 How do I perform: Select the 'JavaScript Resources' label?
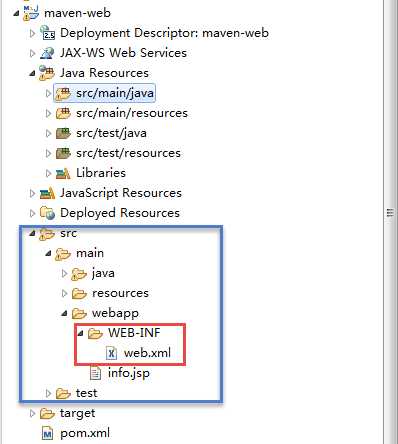pyautogui.click(x=121, y=193)
